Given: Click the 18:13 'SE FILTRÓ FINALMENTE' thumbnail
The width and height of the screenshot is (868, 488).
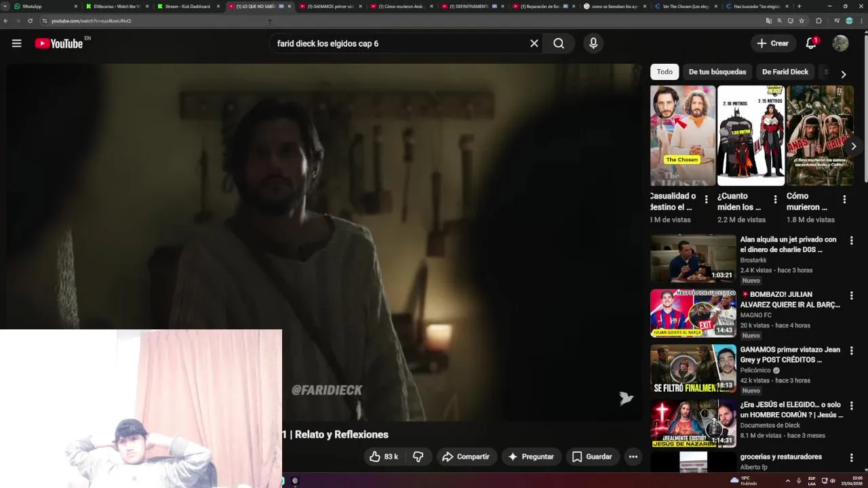Looking at the screenshot, I should click(x=693, y=369).
